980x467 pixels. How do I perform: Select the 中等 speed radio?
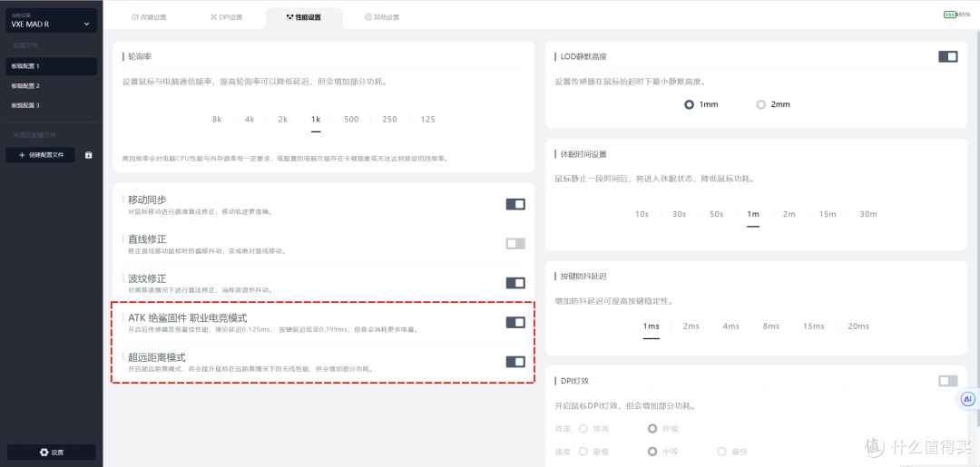click(652, 452)
